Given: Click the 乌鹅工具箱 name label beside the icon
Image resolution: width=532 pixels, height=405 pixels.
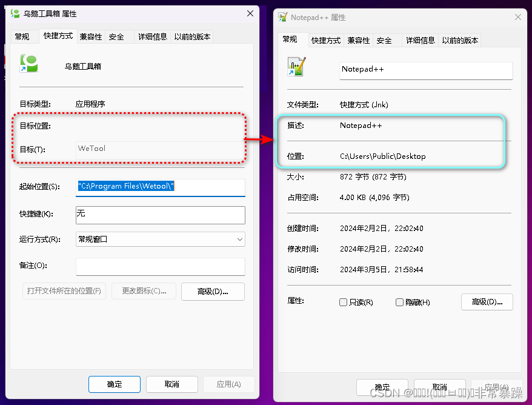Looking at the screenshot, I should pos(83,67).
